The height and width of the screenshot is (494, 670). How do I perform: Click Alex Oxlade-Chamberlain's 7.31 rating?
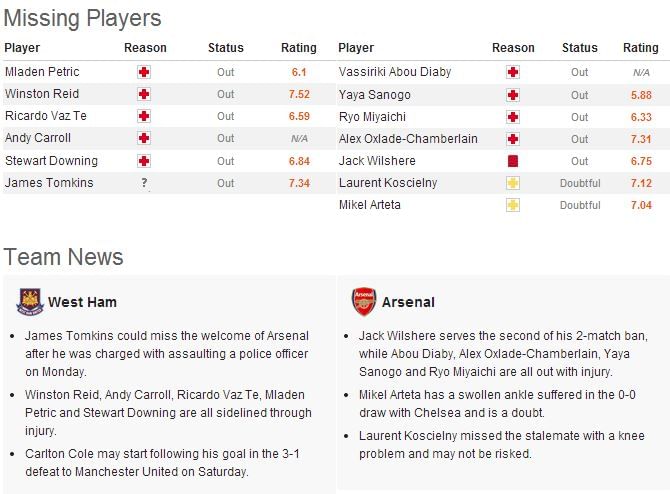click(x=641, y=139)
